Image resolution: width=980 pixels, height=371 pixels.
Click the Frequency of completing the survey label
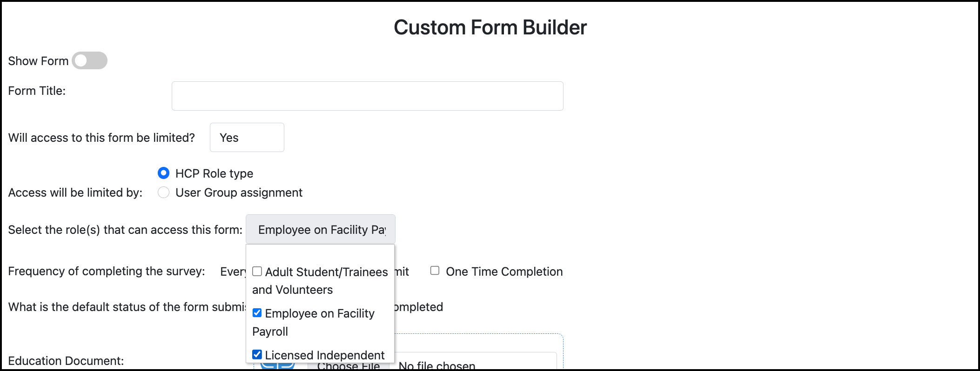[x=107, y=271]
